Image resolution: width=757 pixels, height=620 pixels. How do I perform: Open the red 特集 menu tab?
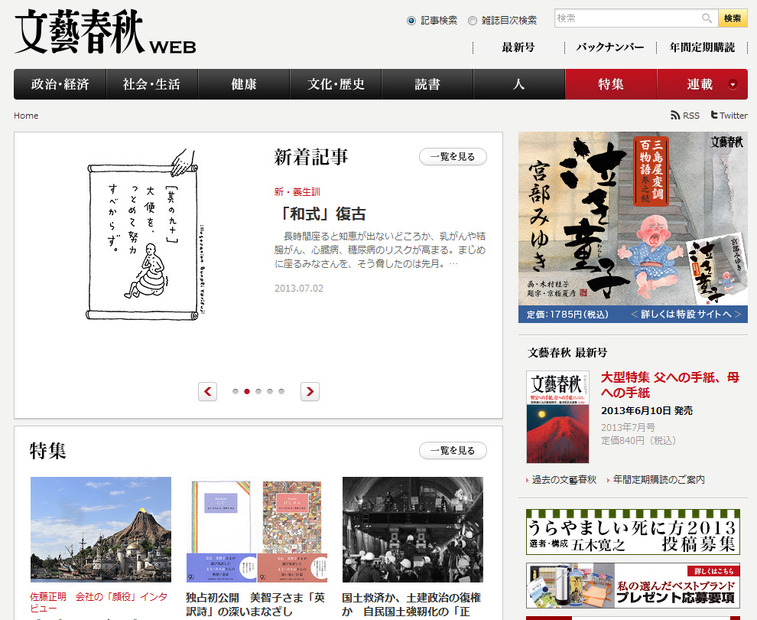611,84
